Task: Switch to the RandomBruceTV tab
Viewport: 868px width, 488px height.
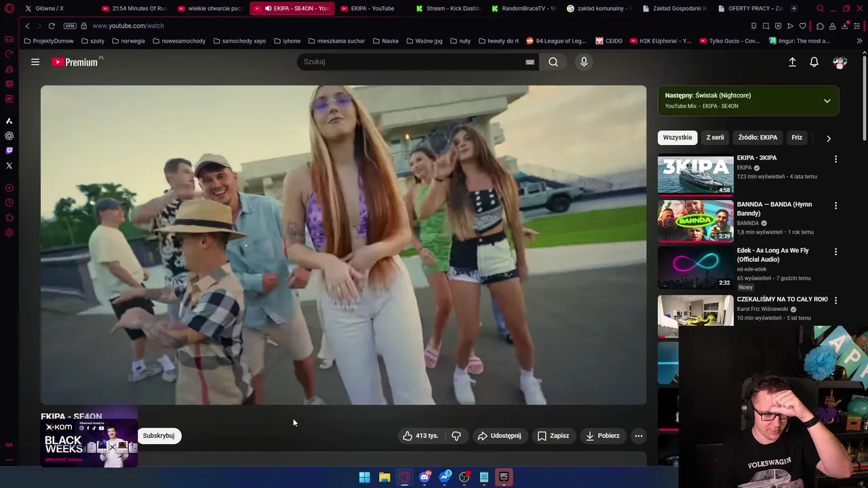Action: (524, 8)
